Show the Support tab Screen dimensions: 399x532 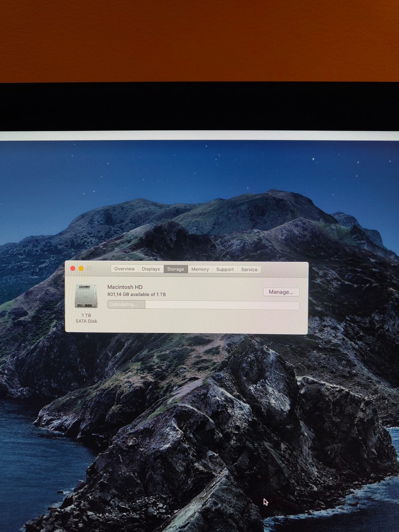pyautogui.click(x=225, y=269)
